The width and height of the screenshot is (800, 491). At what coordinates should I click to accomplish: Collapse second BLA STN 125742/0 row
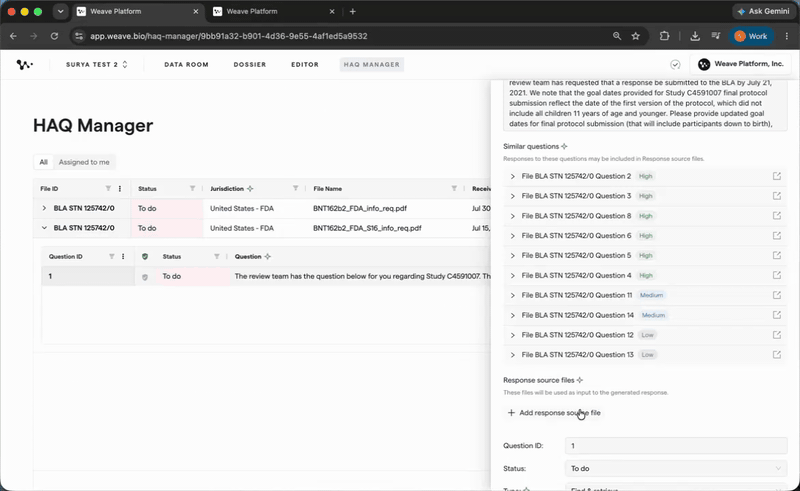tap(44, 228)
